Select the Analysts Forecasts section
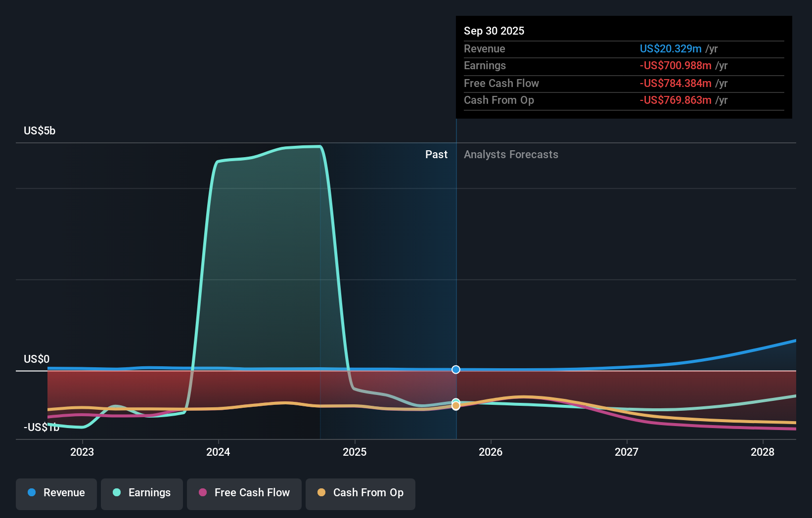This screenshot has height=518, width=812. [511, 154]
